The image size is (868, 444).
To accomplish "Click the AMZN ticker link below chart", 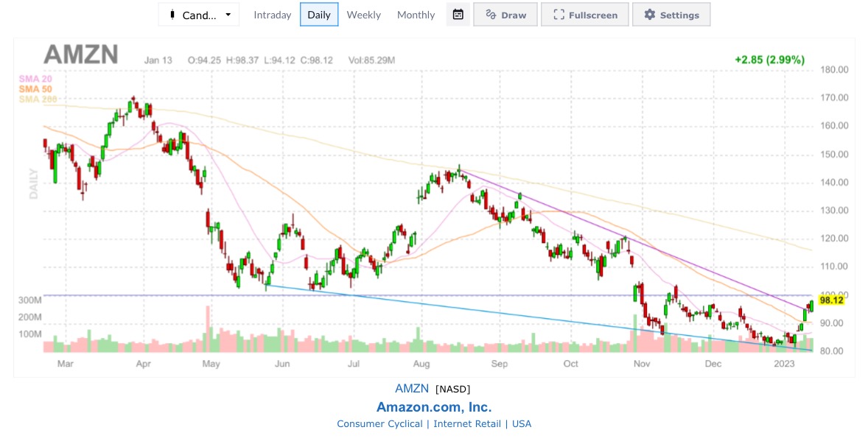I will pos(412,389).
